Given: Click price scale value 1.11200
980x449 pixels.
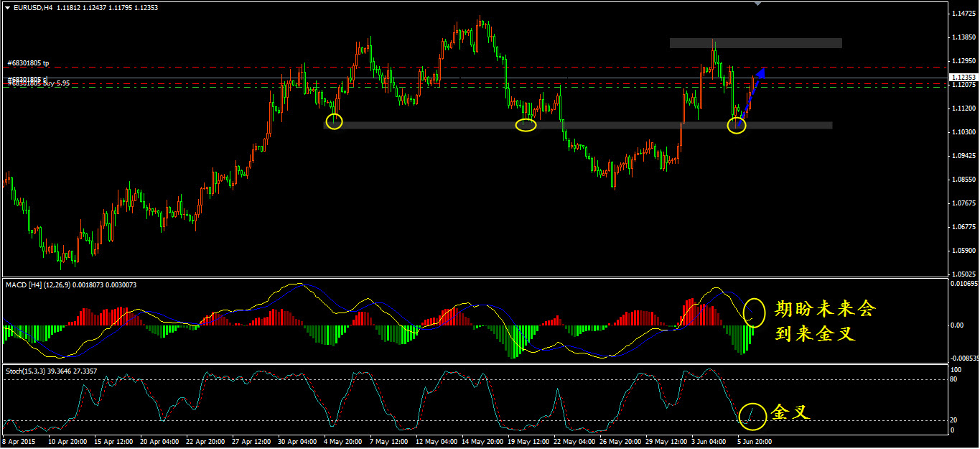Looking at the screenshot, I should tap(963, 108).
